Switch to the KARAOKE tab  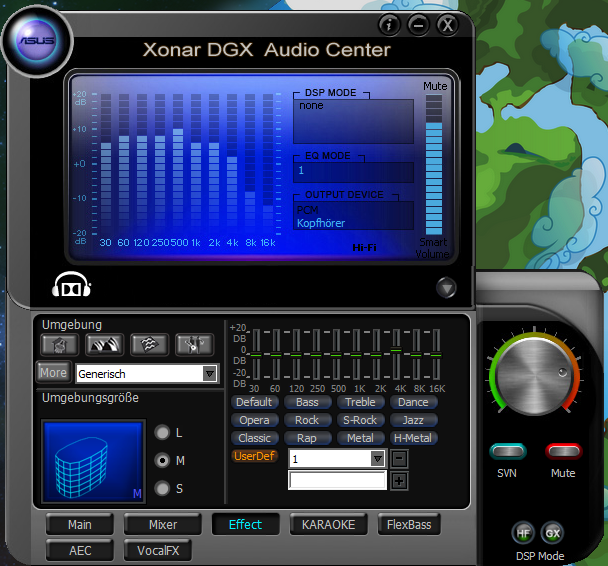click(328, 525)
